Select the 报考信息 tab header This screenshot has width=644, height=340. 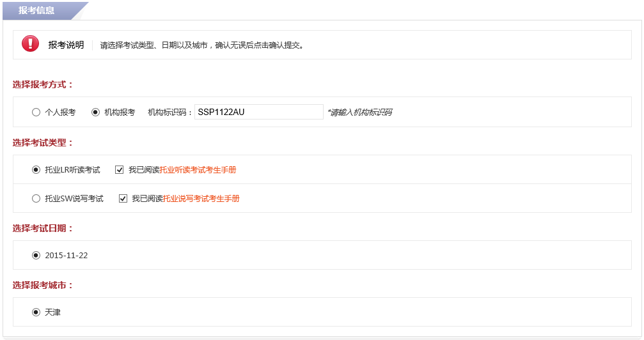click(36, 10)
